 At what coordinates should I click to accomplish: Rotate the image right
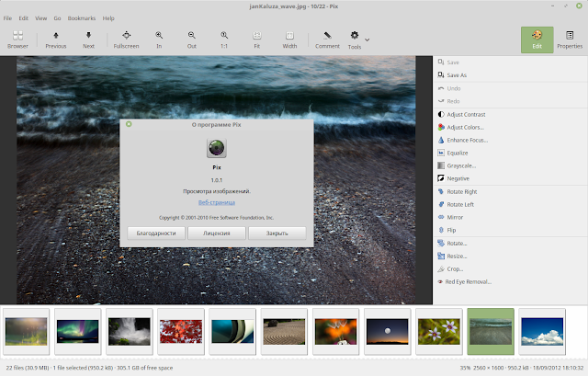pos(510,191)
